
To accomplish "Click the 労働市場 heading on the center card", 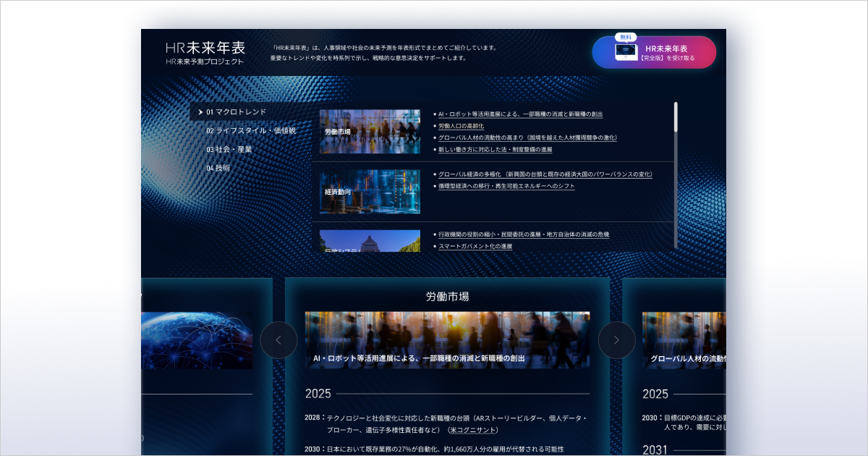I will 447,297.
